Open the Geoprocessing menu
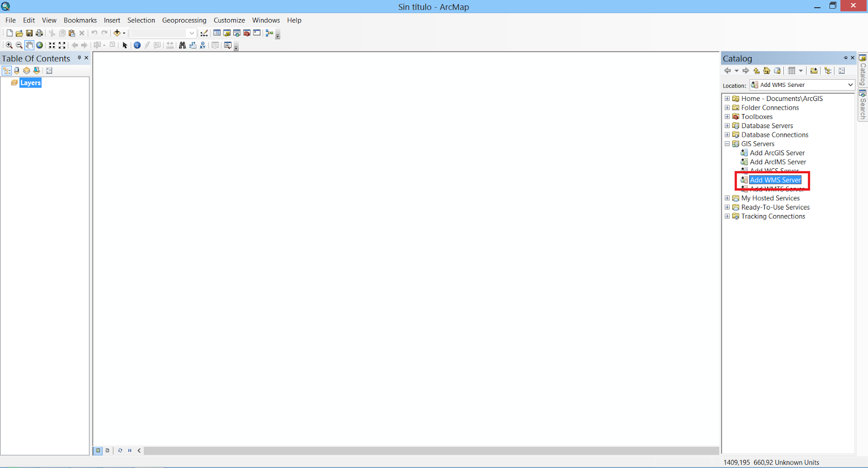The height and width of the screenshot is (468, 868). click(x=184, y=20)
